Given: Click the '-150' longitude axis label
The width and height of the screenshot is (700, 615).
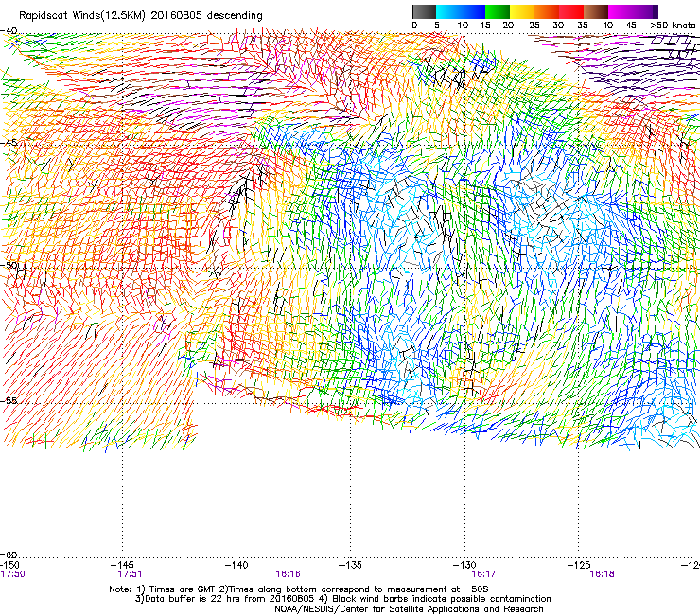Looking at the screenshot, I should click(9, 566).
